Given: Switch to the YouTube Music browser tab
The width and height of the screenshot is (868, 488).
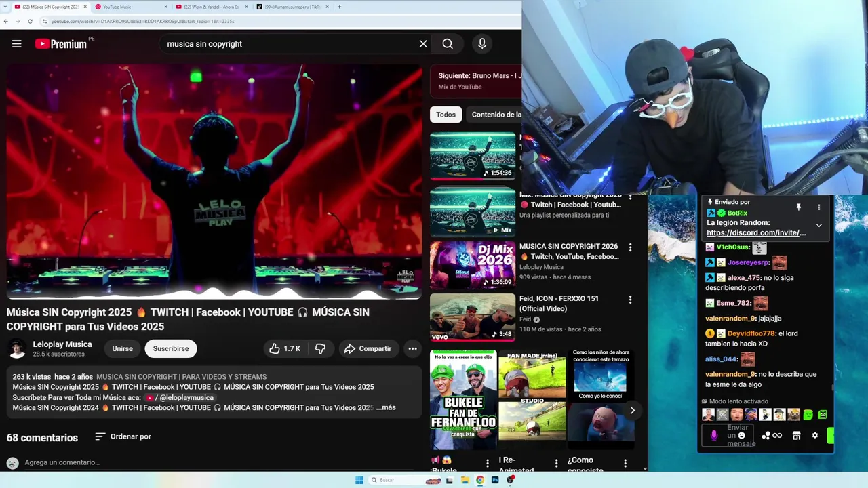Looking at the screenshot, I should tap(131, 7).
